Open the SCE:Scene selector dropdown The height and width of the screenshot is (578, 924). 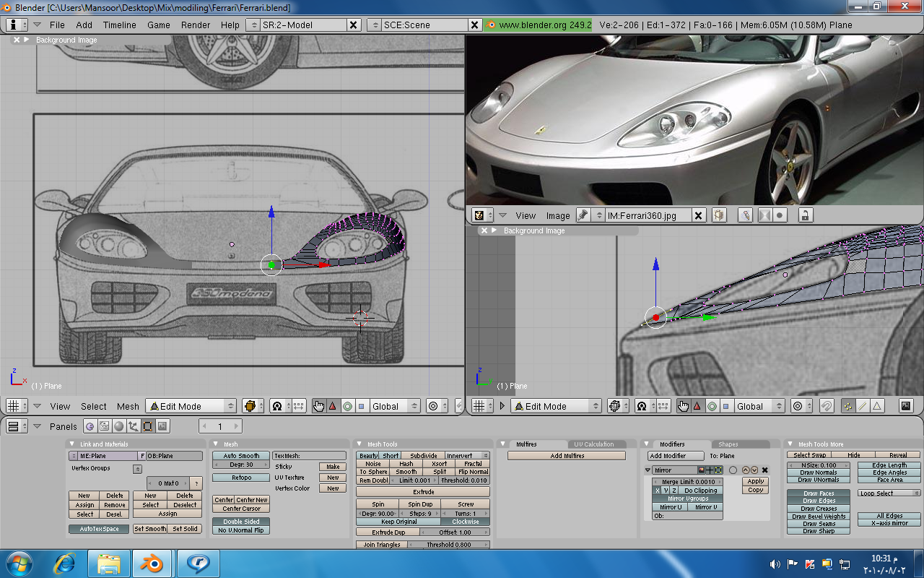pyautogui.click(x=374, y=25)
